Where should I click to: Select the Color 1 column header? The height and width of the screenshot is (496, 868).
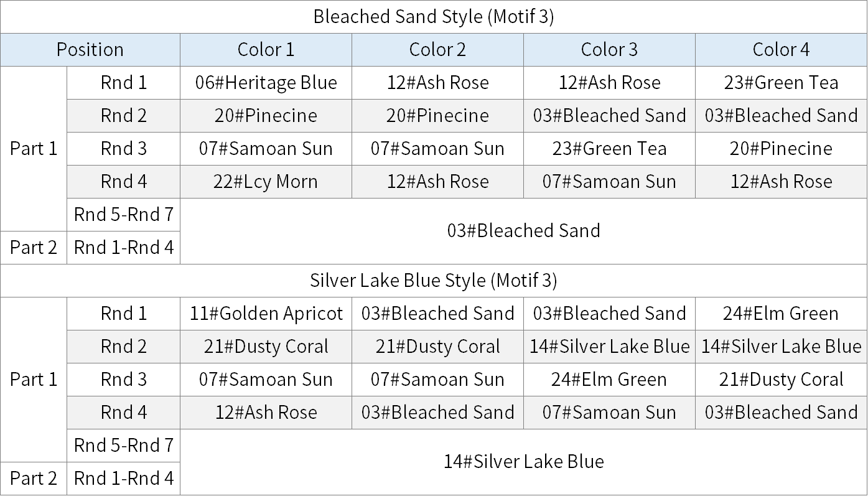coord(266,50)
